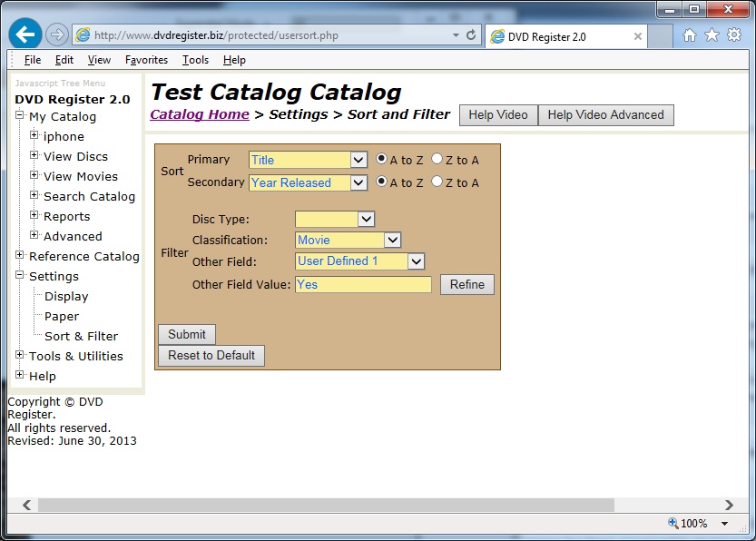The width and height of the screenshot is (756, 541).
Task: Click the Help Video Advanced button
Action: pyautogui.click(x=605, y=114)
